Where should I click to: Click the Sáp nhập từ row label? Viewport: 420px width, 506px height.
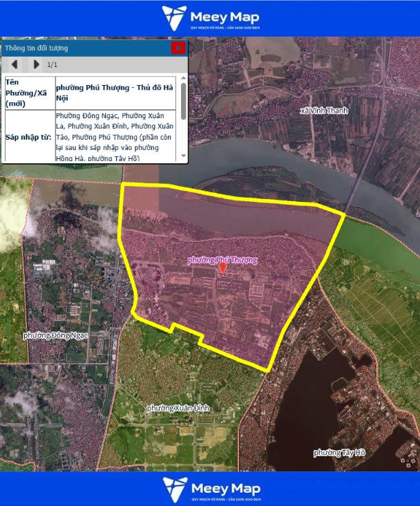tap(29, 137)
